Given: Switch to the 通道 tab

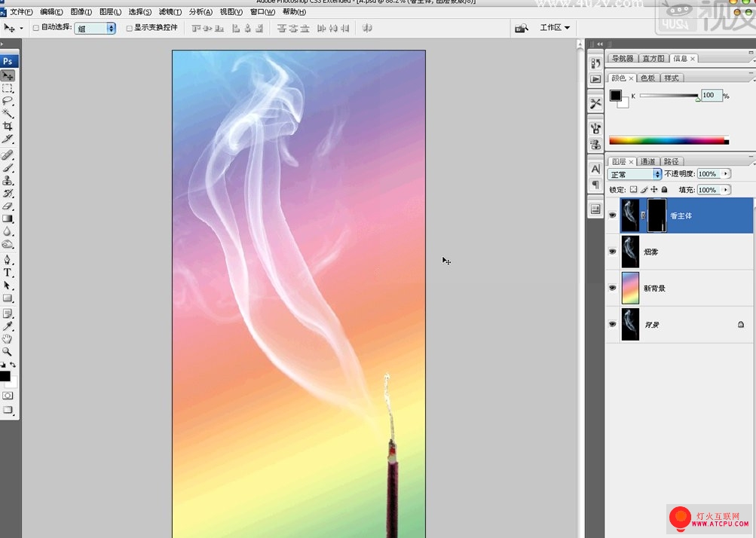Looking at the screenshot, I should [x=647, y=161].
